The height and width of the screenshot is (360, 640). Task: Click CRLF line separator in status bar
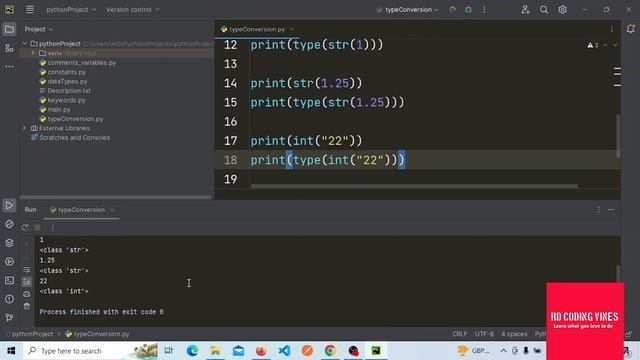pyautogui.click(x=460, y=334)
